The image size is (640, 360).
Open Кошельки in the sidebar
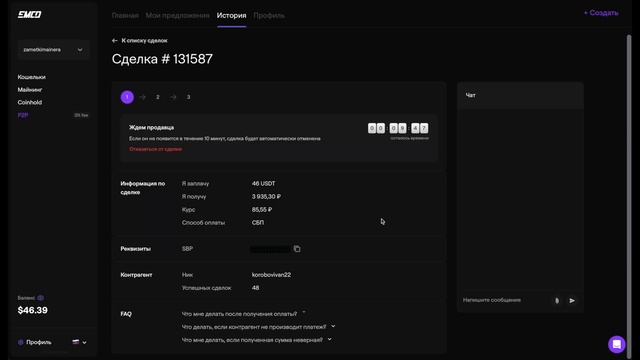point(31,77)
